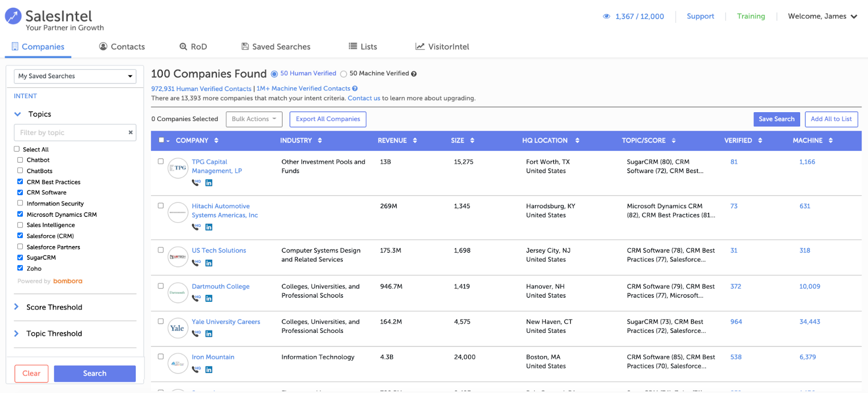The width and height of the screenshot is (868, 393).
Task: Open phone icon for TPG Capital Management
Action: click(x=196, y=183)
